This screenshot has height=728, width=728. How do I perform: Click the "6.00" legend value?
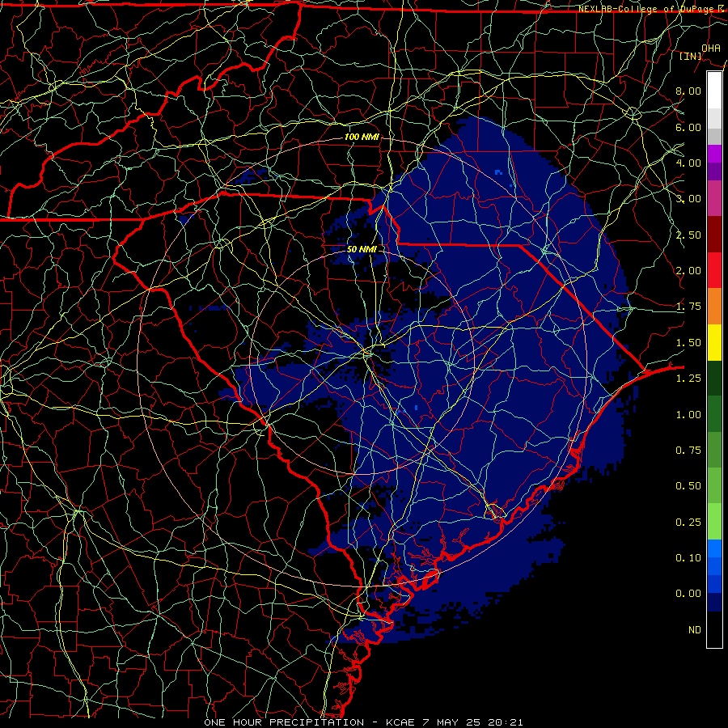pos(688,127)
